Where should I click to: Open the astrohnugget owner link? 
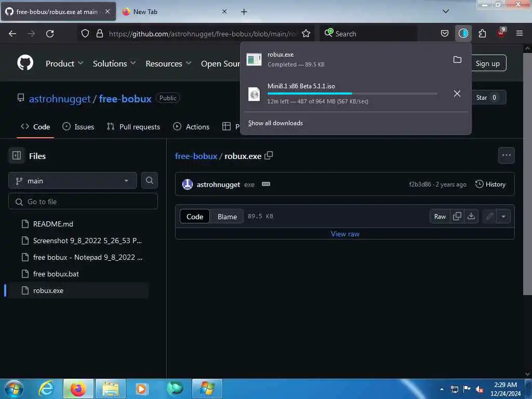(60, 99)
